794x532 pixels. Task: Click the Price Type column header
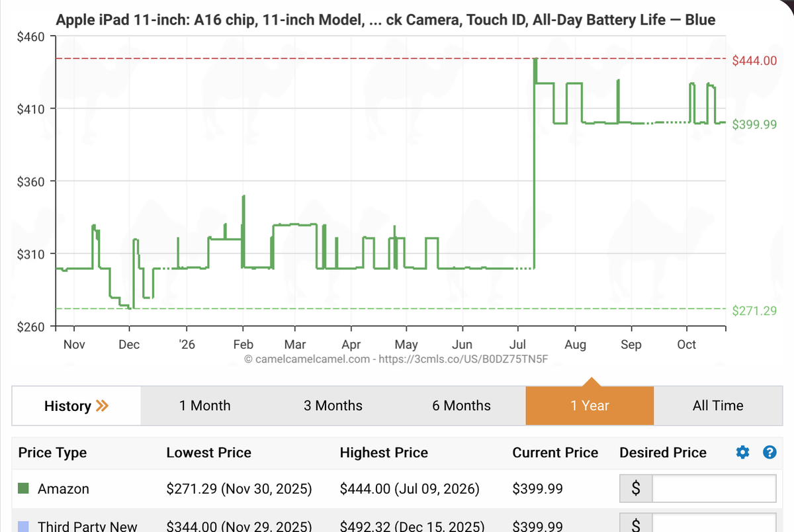point(52,453)
